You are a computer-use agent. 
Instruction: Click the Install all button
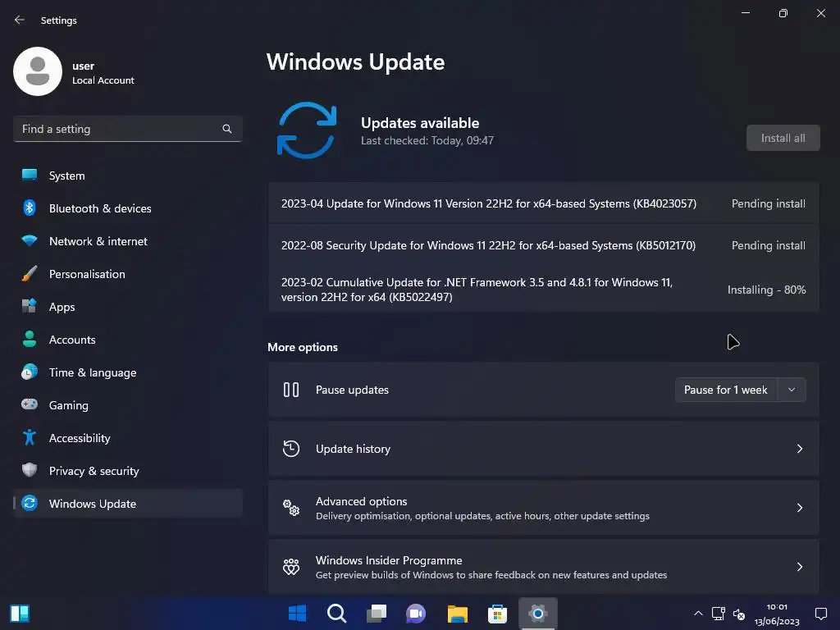783,138
